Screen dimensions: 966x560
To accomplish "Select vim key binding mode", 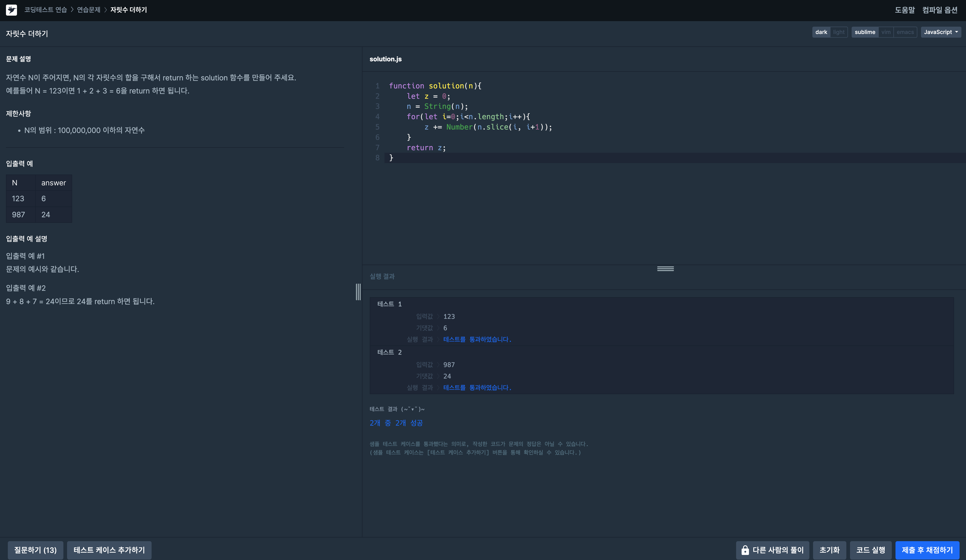I will [886, 32].
